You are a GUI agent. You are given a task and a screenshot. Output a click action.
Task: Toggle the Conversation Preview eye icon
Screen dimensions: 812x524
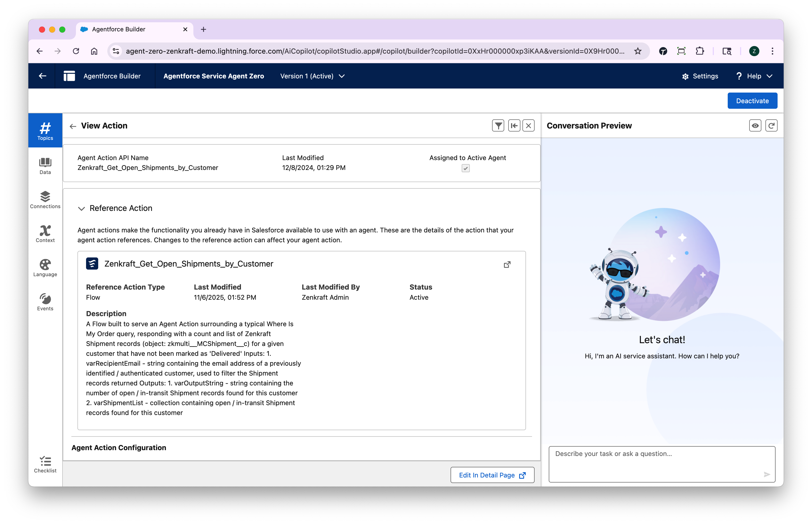tap(755, 125)
